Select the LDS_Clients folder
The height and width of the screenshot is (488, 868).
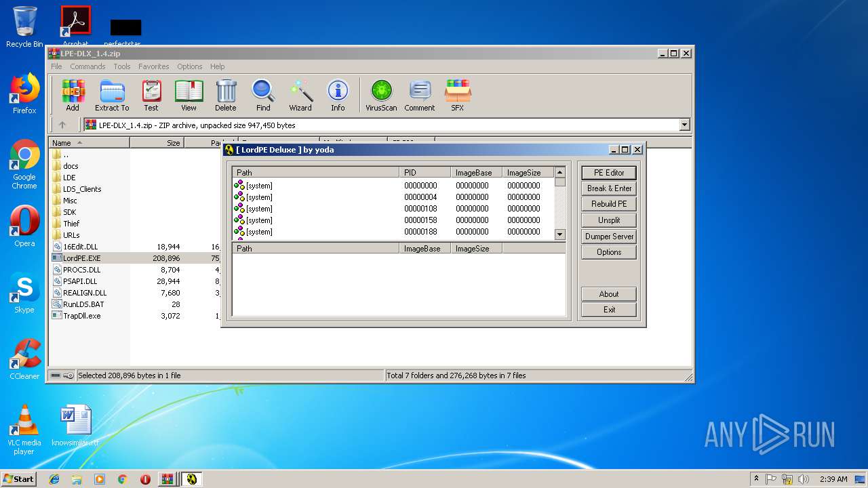click(x=82, y=189)
